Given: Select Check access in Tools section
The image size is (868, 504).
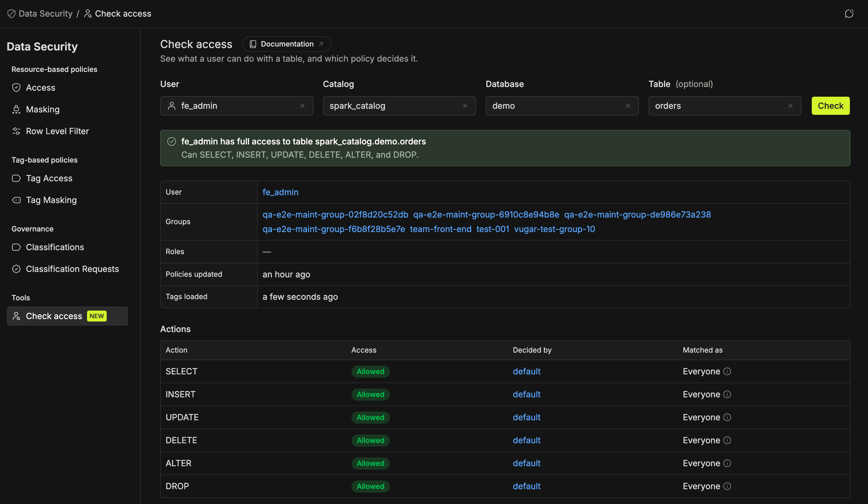Looking at the screenshot, I should click(67, 316).
